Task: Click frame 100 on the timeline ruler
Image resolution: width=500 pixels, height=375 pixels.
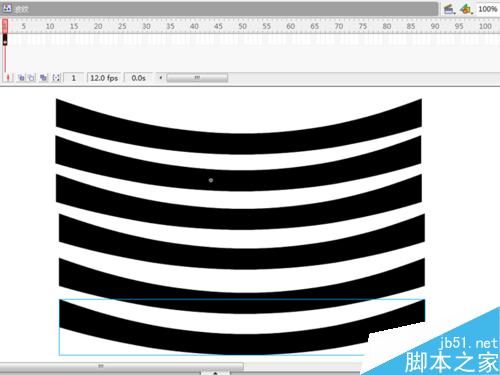Action: point(485,26)
